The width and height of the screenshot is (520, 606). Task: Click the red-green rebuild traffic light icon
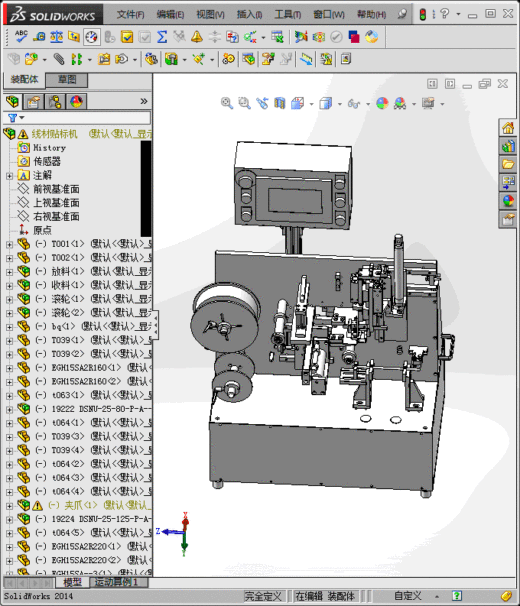pos(423,14)
